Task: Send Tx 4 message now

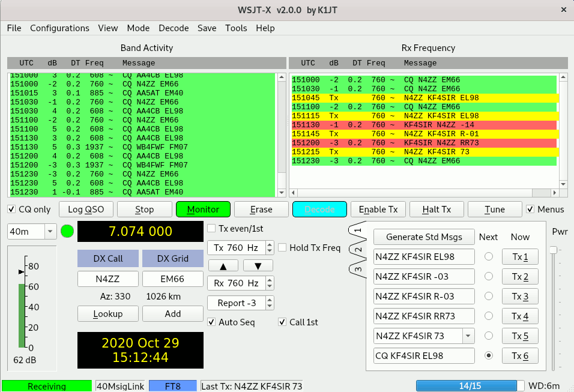Action: [520, 316]
